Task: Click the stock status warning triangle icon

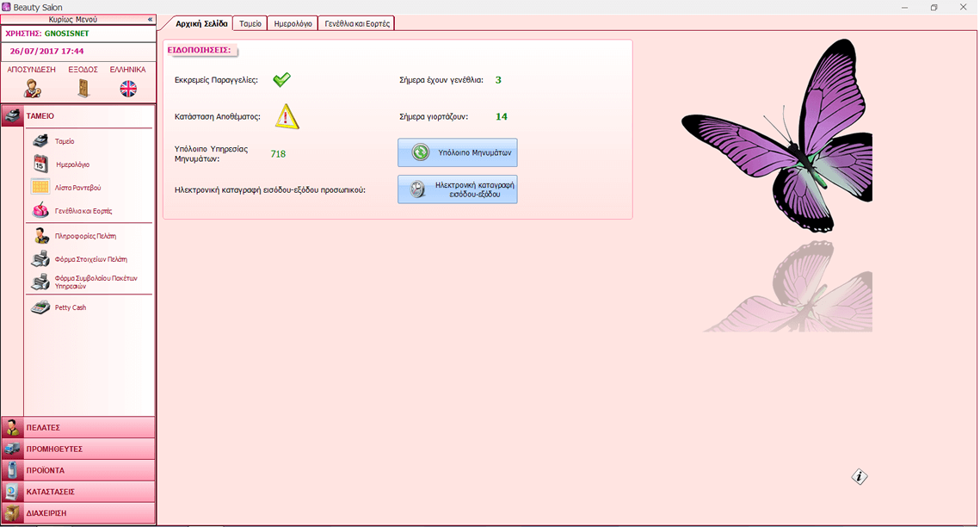Action: coord(287,116)
